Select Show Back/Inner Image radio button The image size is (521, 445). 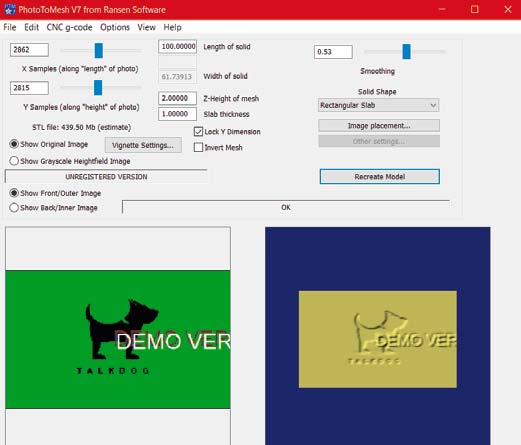point(14,208)
